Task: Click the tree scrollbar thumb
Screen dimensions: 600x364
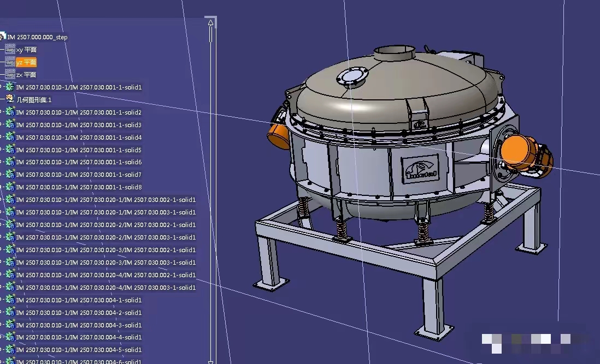Action: click(210, 34)
